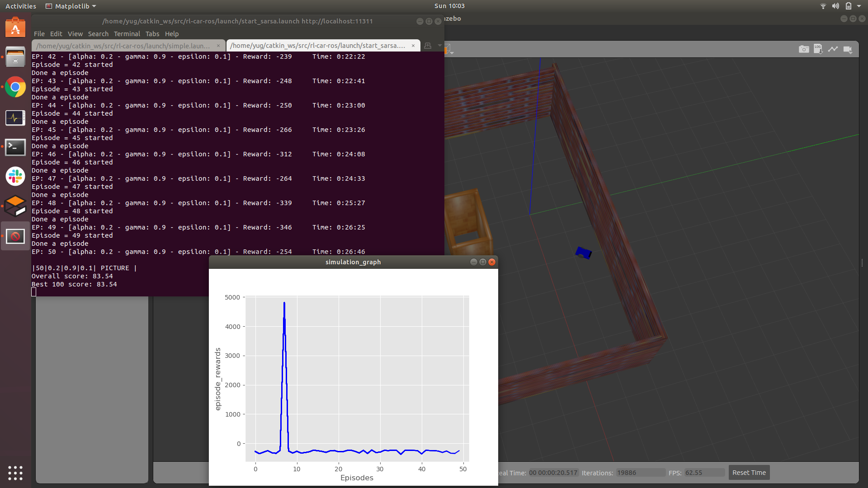Open the Matplotlib app menu dropdown

[x=71, y=6]
